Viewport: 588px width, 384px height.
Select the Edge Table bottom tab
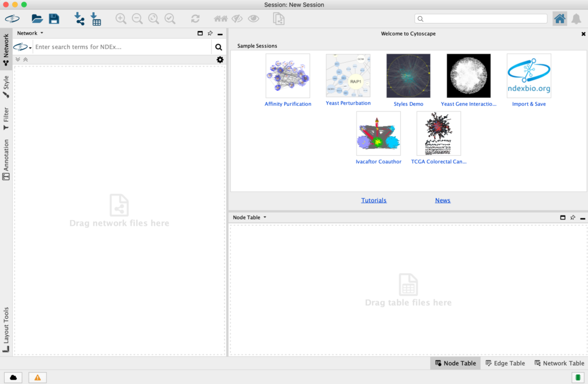[x=505, y=363]
